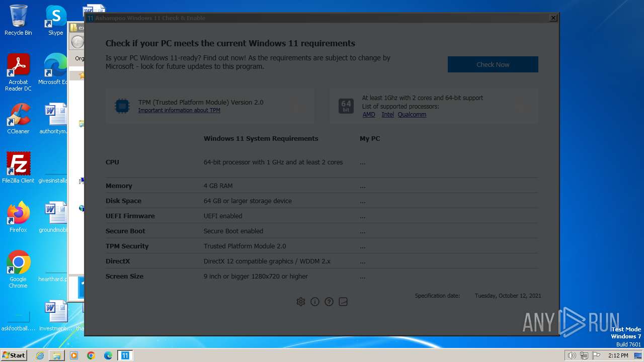Open the Intel supported processors link

(387, 115)
